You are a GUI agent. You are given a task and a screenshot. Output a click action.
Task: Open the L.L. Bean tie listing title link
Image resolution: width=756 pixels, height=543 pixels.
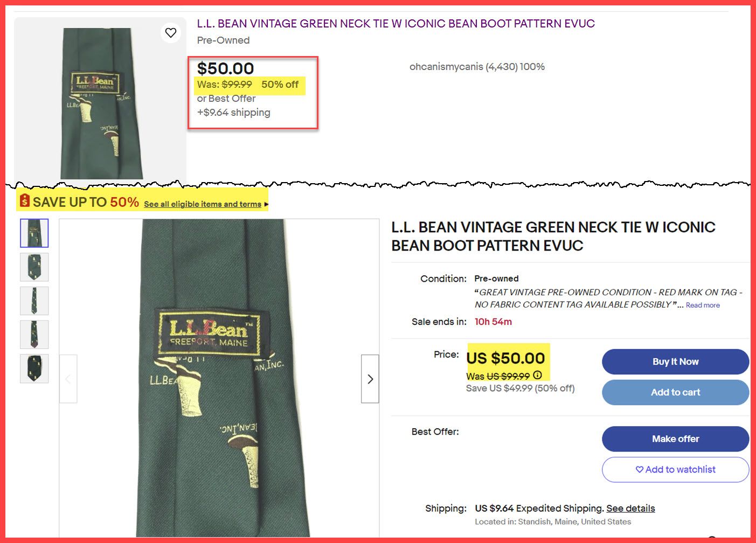pyautogui.click(x=396, y=24)
